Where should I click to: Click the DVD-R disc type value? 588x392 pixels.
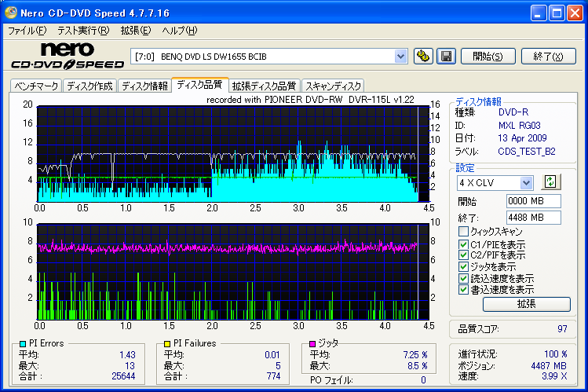[x=513, y=112]
